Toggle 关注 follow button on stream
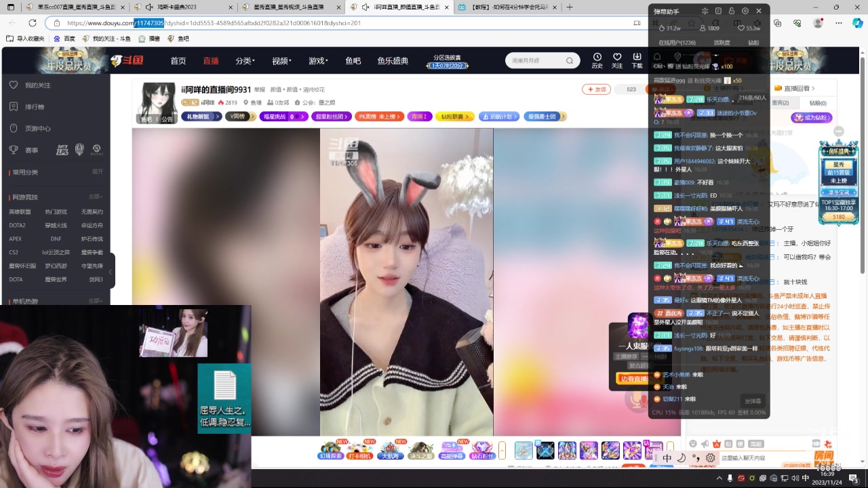868x488 pixels. pyautogui.click(x=662, y=89)
